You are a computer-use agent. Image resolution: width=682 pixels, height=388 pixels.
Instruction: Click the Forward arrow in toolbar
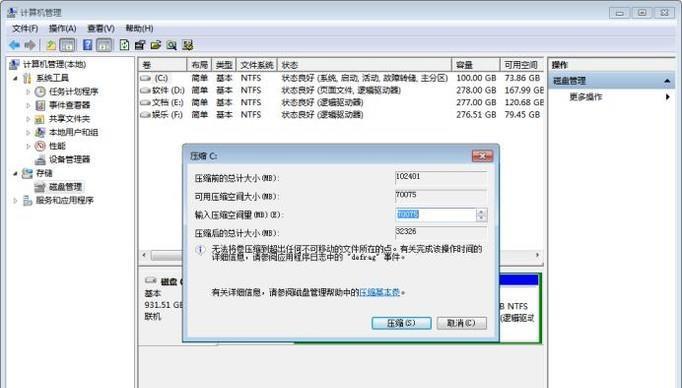[x=30, y=45]
